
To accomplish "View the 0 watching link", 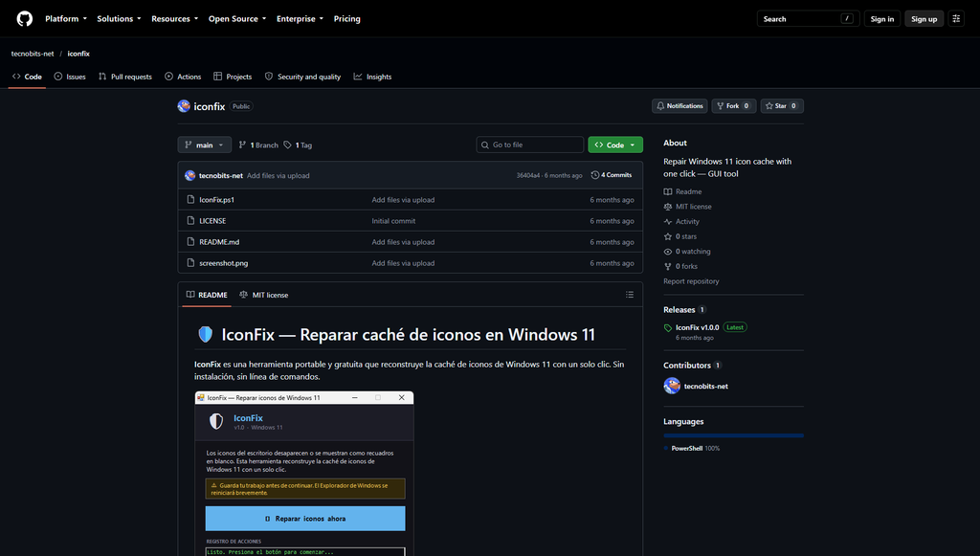I will 687,252.
